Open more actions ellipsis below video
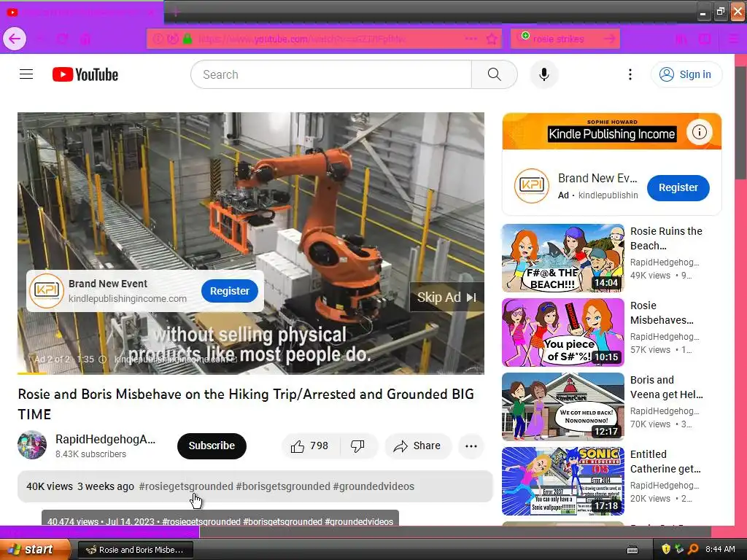The image size is (747, 560). coord(471,446)
